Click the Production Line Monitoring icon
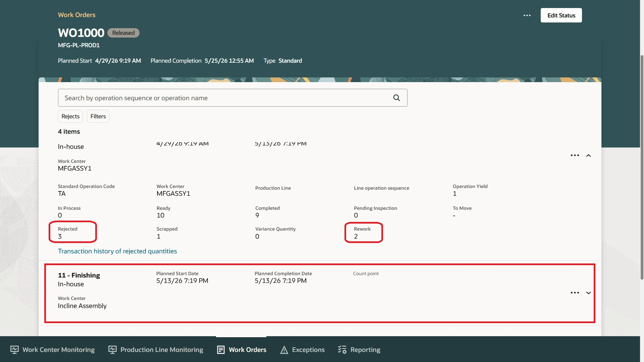Screen dimensions: 644x362 112,350
